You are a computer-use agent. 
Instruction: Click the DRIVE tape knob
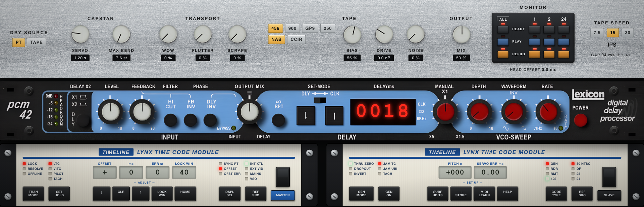(x=384, y=34)
